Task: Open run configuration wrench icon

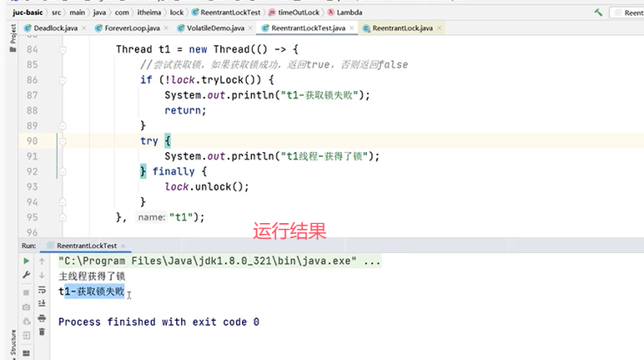Action: tap(26, 276)
